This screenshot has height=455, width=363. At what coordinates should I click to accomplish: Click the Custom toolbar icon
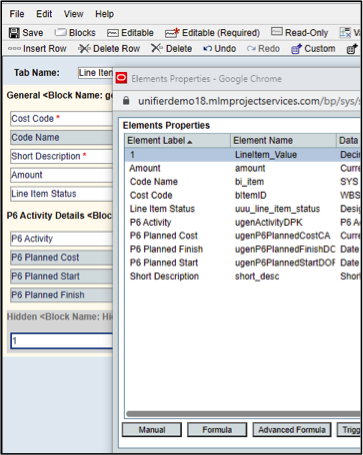click(x=296, y=49)
